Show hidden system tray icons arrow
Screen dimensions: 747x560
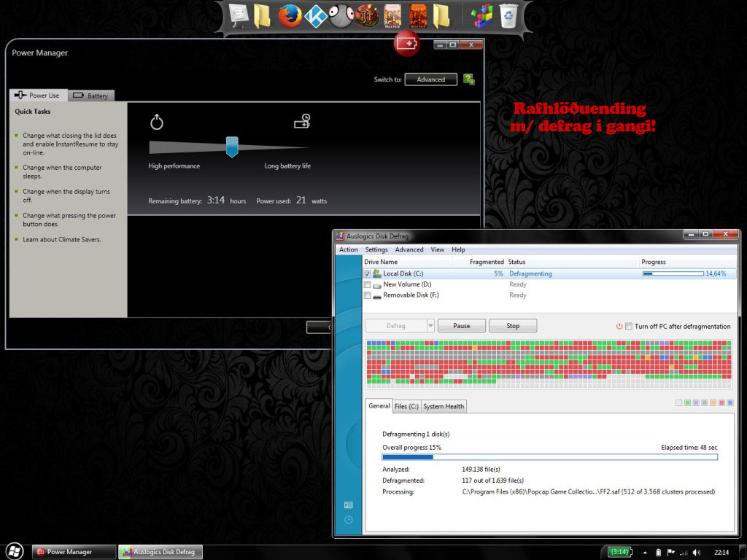click(x=646, y=552)
